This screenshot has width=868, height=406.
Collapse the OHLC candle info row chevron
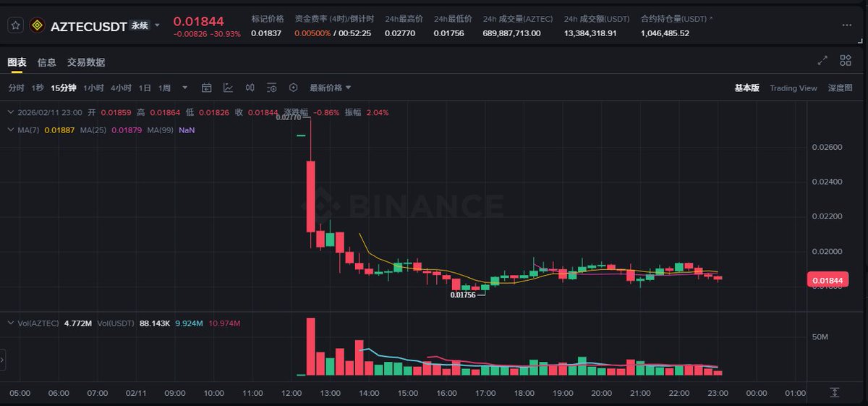[x=11, y=112]
